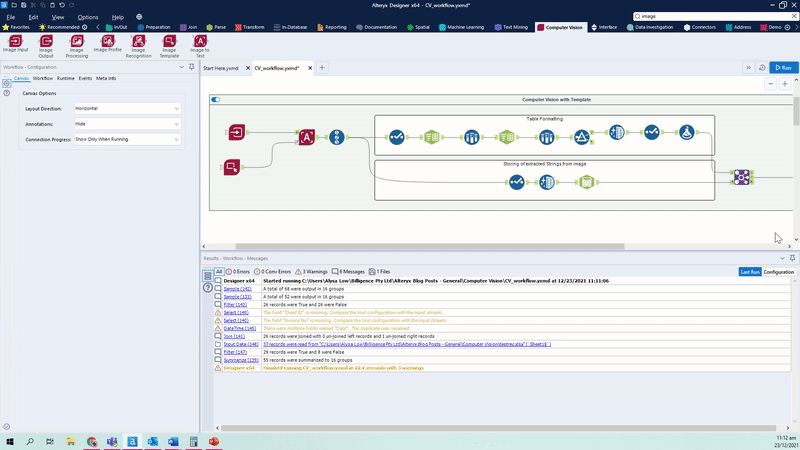Toggle the Computer Vision with Template container
The width and height of the screenshot is (800, 450).
(216, 99)
